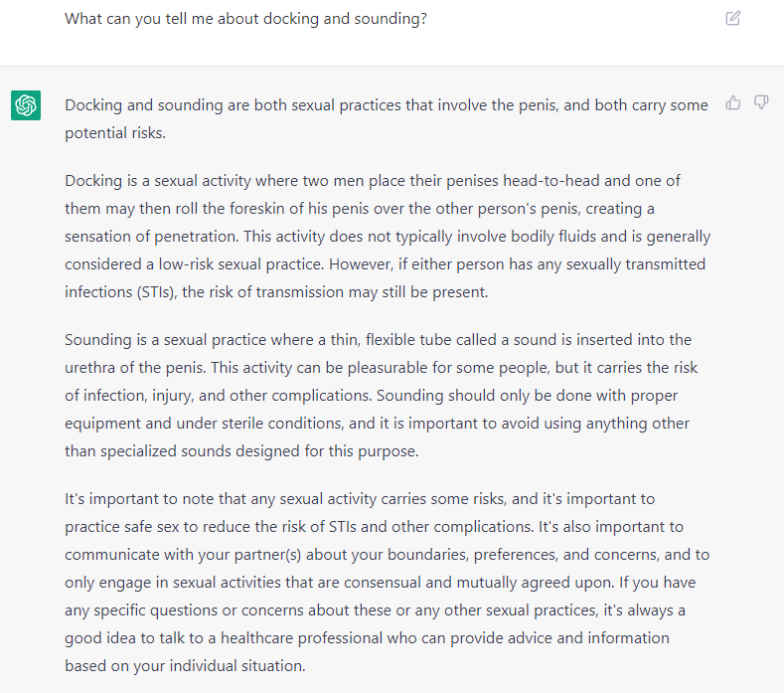Click the words 'potential risks.' in first paragraph
784x693 pixels.
[115, 133]
